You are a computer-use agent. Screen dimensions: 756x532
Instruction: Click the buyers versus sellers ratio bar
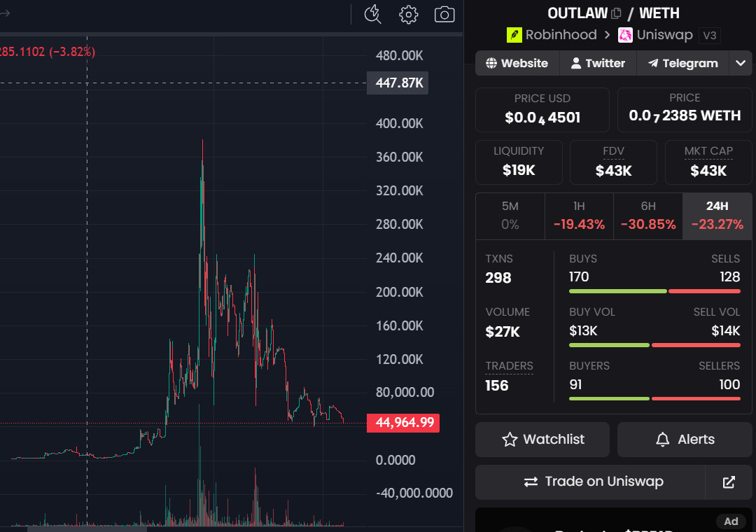654,399
